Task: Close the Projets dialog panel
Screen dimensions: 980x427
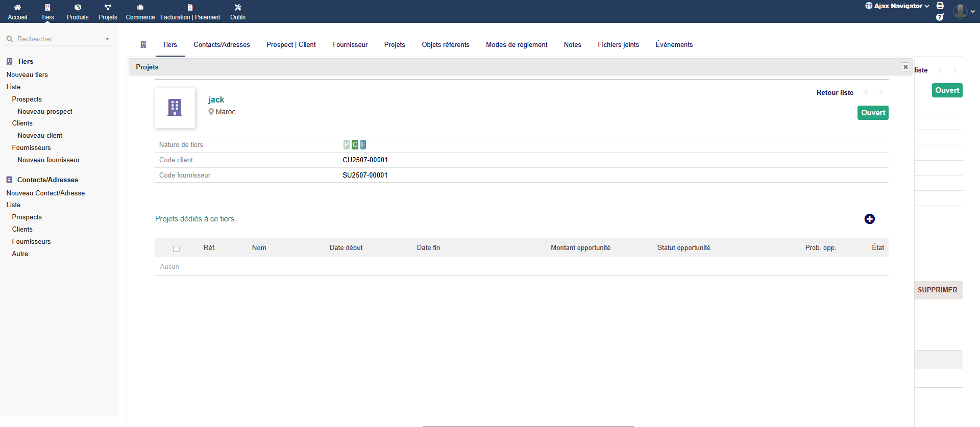Action: (905, 67)
